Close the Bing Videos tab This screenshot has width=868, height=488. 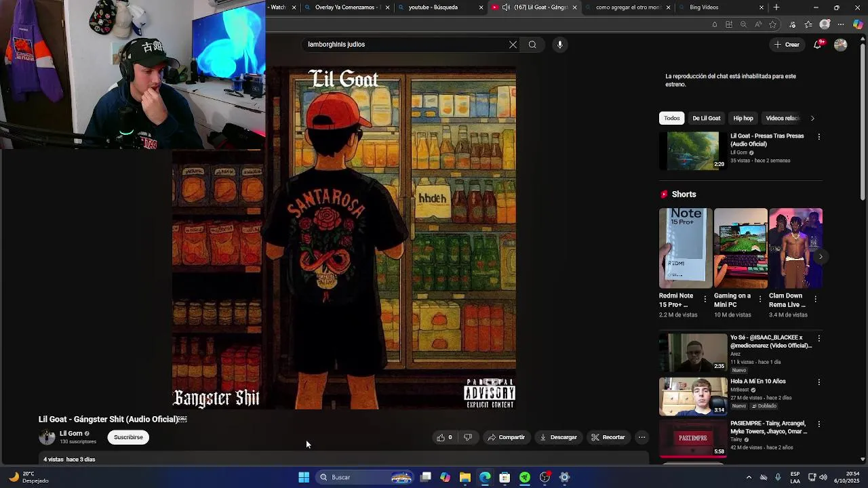tap(761, 7)
